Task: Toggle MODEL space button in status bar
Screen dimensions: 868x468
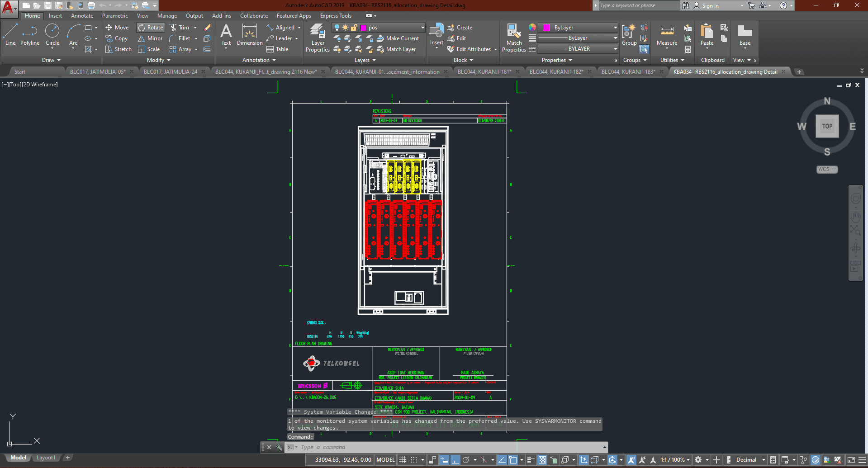Action: coord(385,460)
